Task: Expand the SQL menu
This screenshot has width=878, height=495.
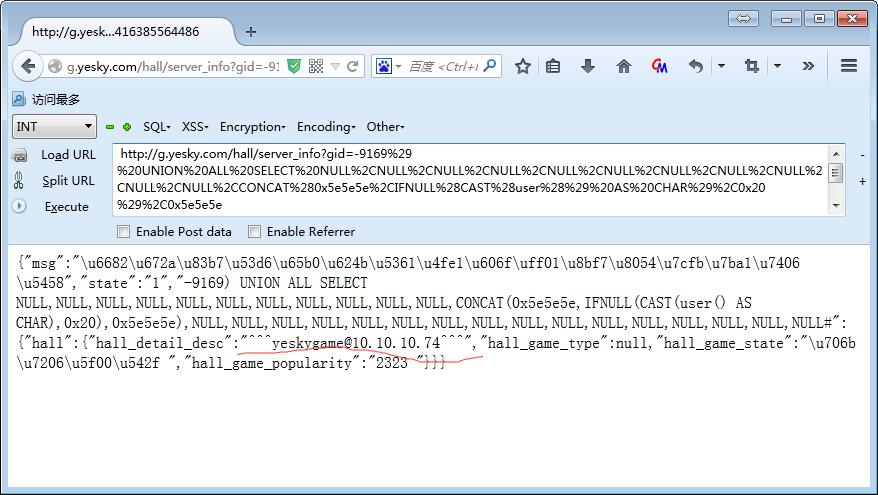Action: tap(157, 127)
